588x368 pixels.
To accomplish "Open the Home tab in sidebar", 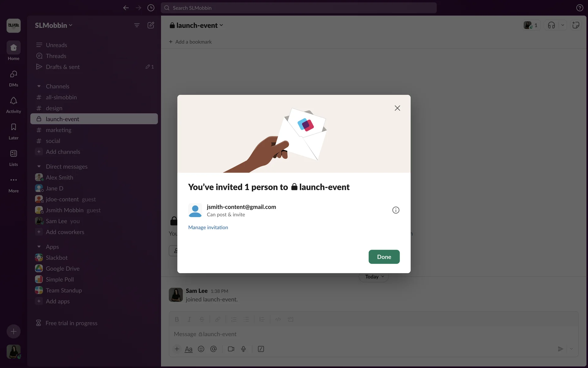I will click(x=13, y=48).
